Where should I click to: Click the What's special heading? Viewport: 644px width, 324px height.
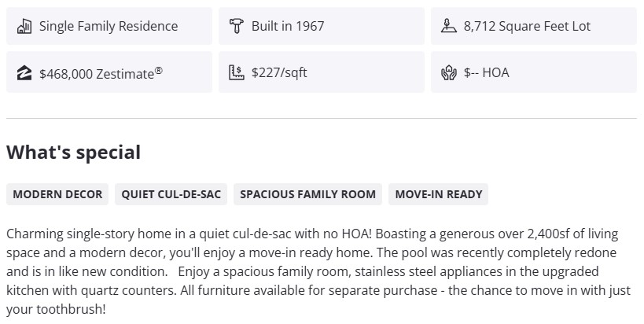pyautogui.click(x=73, y=153)
